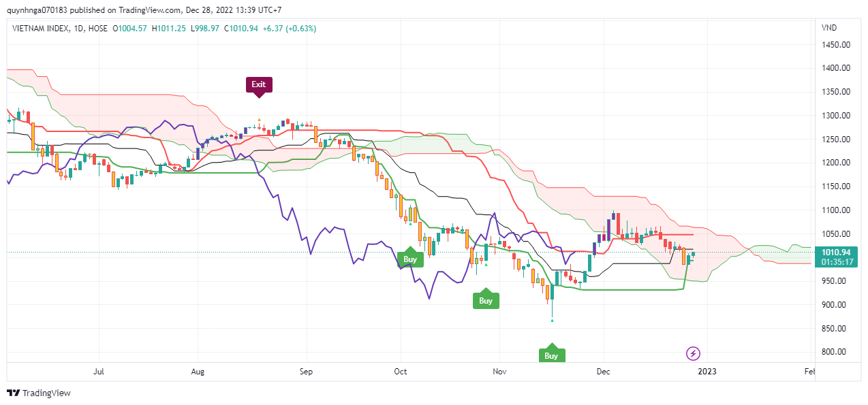Image resolution: width=868 pixels, height=405 pixels.
Task: Click the Oct date on time axis
Action: coord(401,372)
